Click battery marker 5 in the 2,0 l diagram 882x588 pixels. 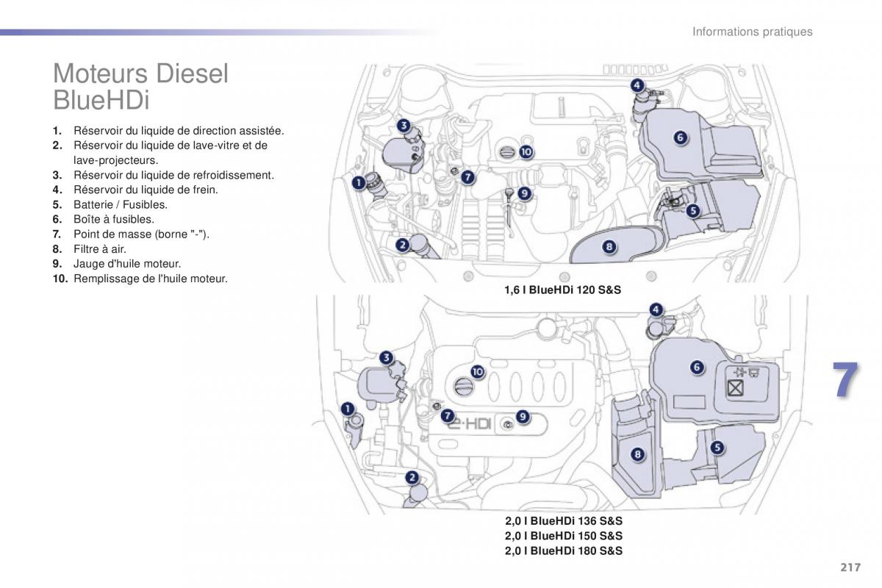pos(717,447)
